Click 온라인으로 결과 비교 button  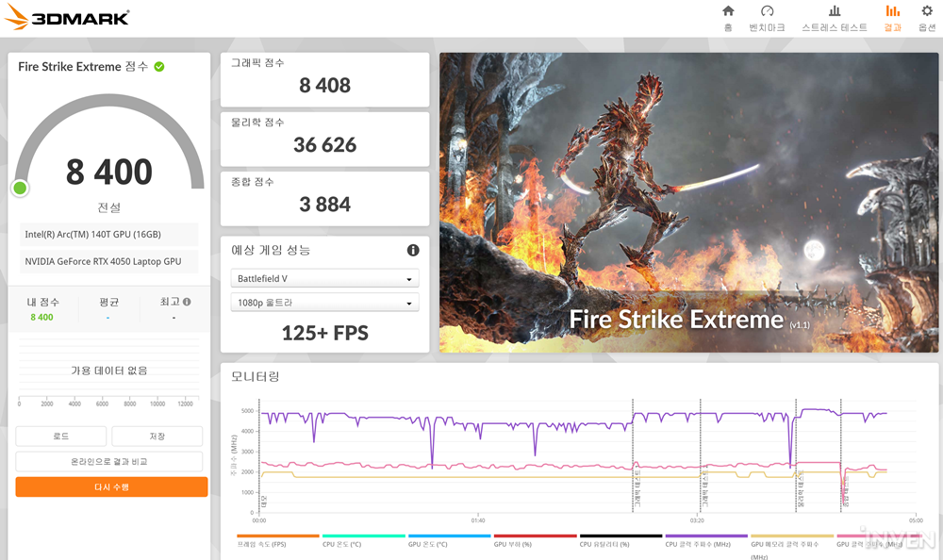point(108,461)
